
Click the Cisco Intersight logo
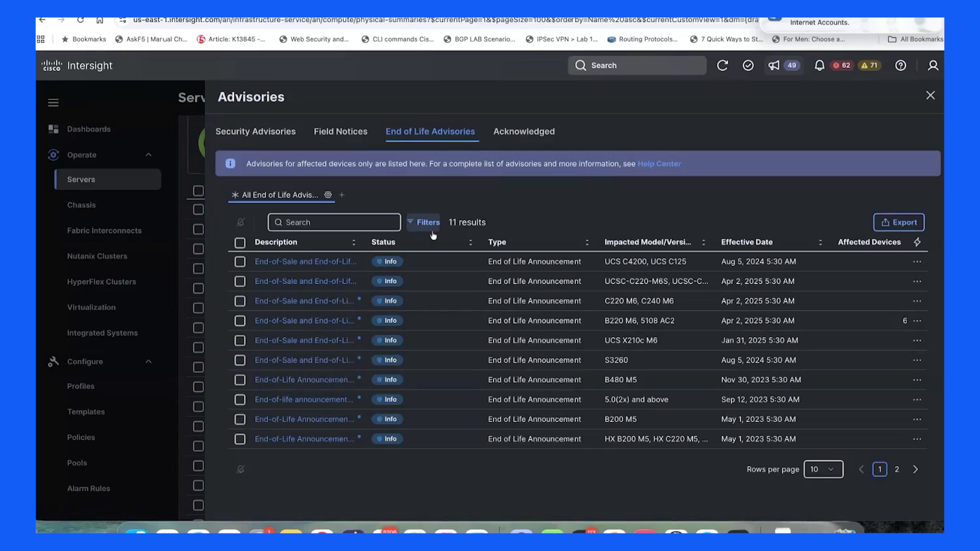77,65
